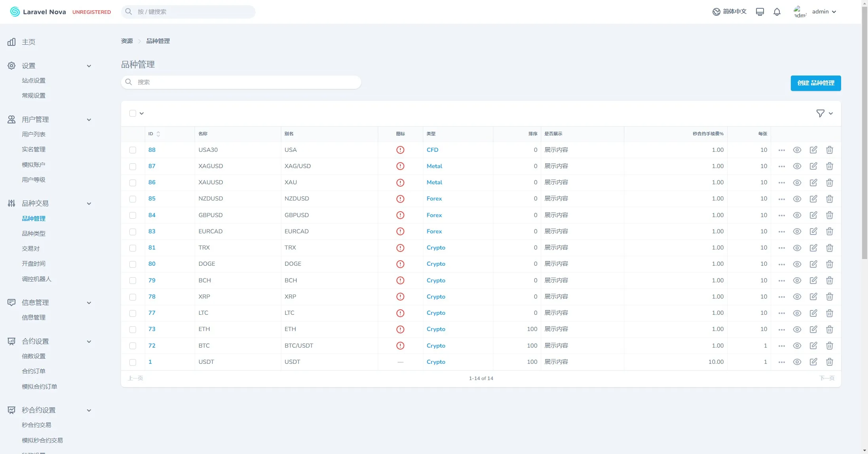868x454 pixels.
Task: Open the Metal type link for XAGUSD
Action: (434, 166)
